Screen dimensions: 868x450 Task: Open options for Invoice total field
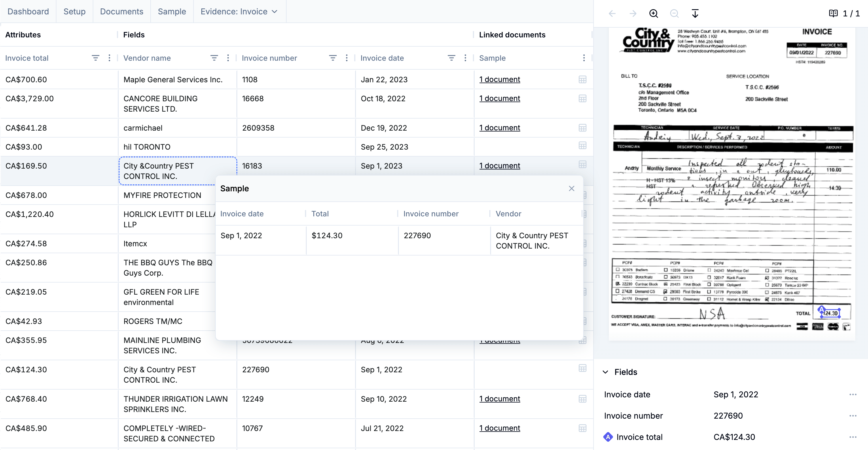(853, 437)
